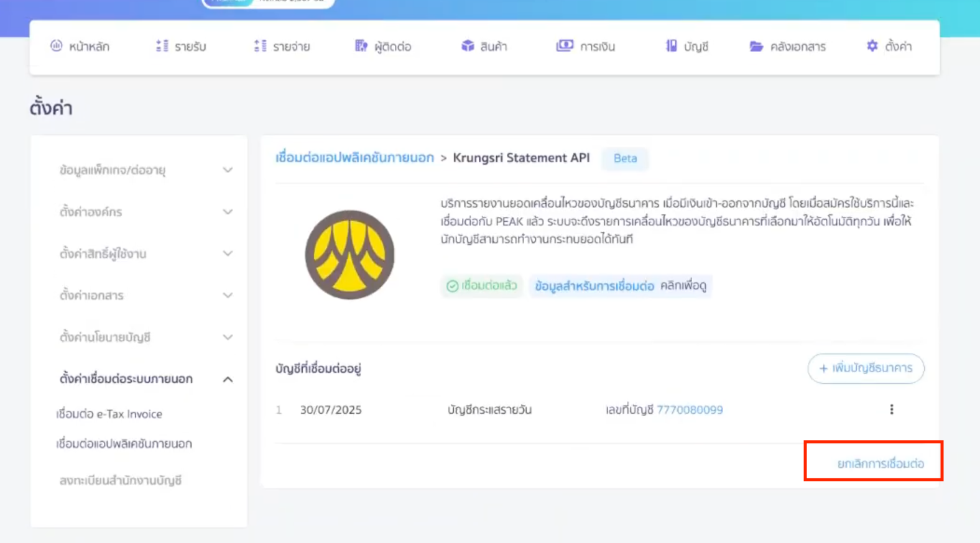980x543 pixels.
Task: Select ตั้งค่านโยบายบัญชี in the sidebar
Action: (105, 337)
